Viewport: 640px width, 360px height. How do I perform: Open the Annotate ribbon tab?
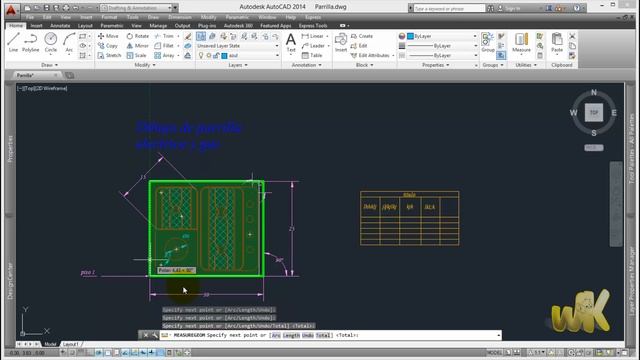pyautogui.click(x=60, y=25)
